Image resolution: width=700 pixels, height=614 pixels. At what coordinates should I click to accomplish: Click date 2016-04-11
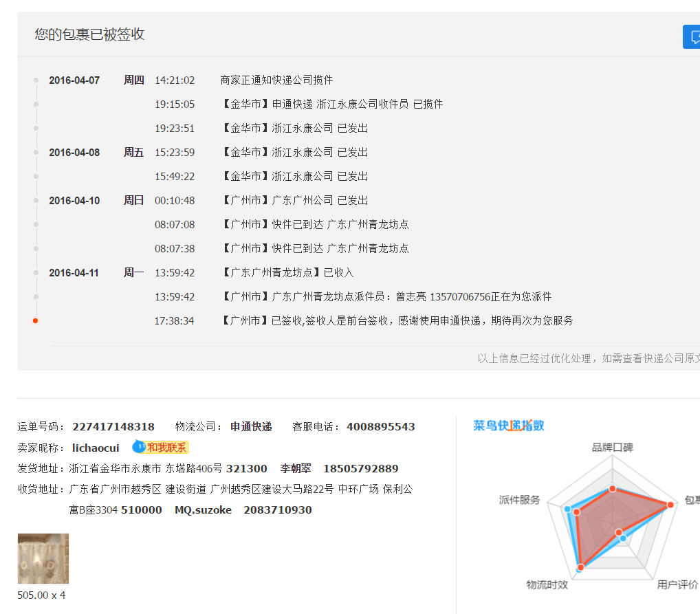tap(74, 273)
